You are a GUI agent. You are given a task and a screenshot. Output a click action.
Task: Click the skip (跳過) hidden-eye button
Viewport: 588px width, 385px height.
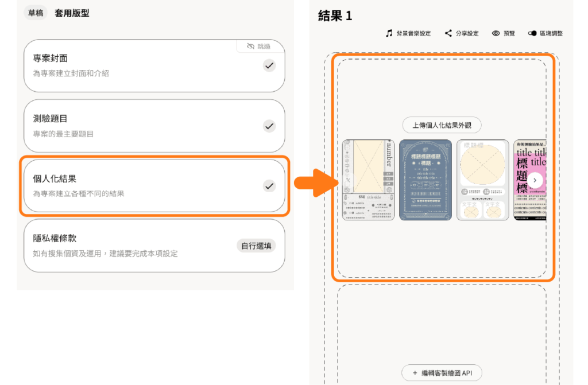click(258, 46)
